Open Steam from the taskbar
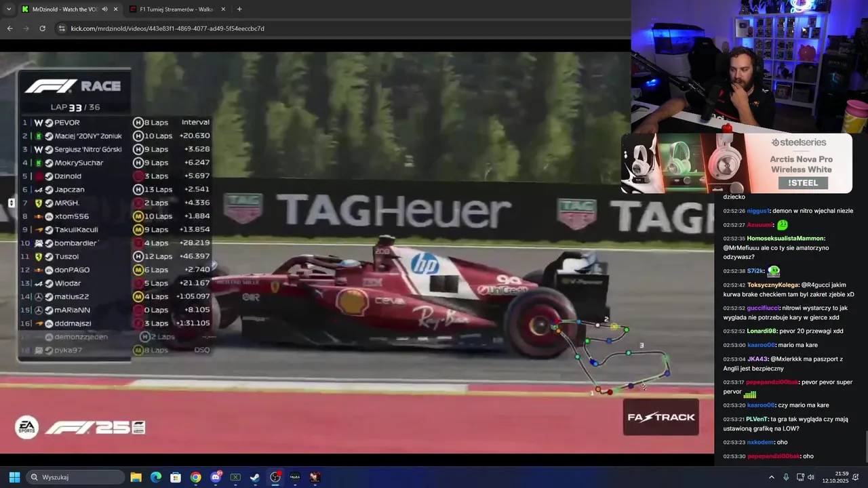This screenshot has height=488, width=868. click(255, 477)
